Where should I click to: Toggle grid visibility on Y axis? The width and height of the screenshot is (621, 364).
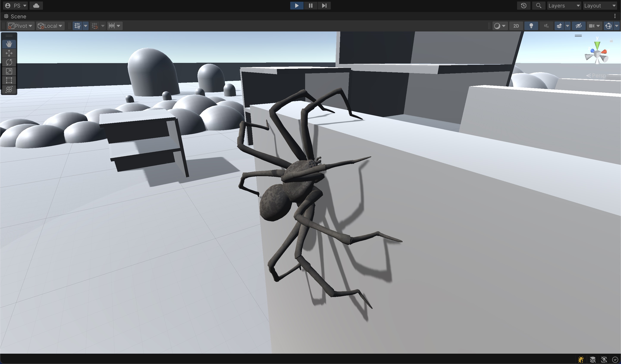point(77,26)
